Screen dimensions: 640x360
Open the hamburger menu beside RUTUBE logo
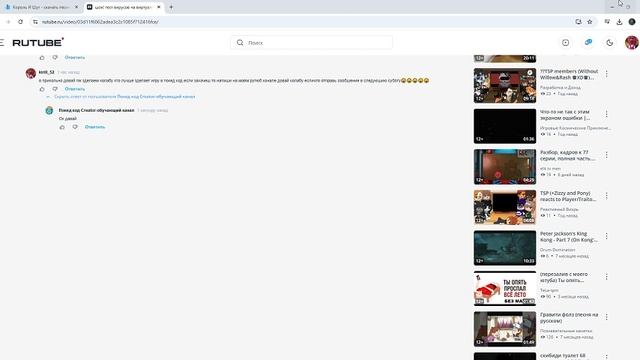(2, 42)
